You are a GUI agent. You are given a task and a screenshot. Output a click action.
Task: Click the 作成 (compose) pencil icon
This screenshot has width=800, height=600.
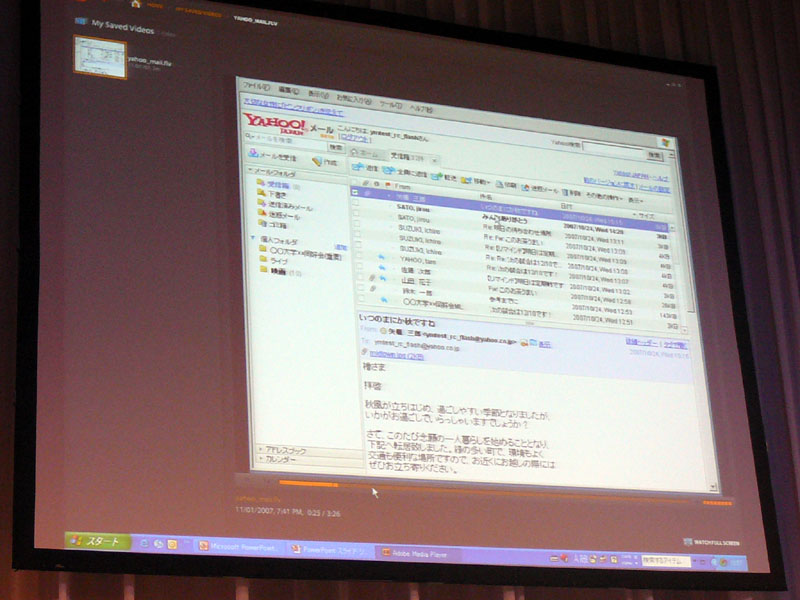(317, 161)
